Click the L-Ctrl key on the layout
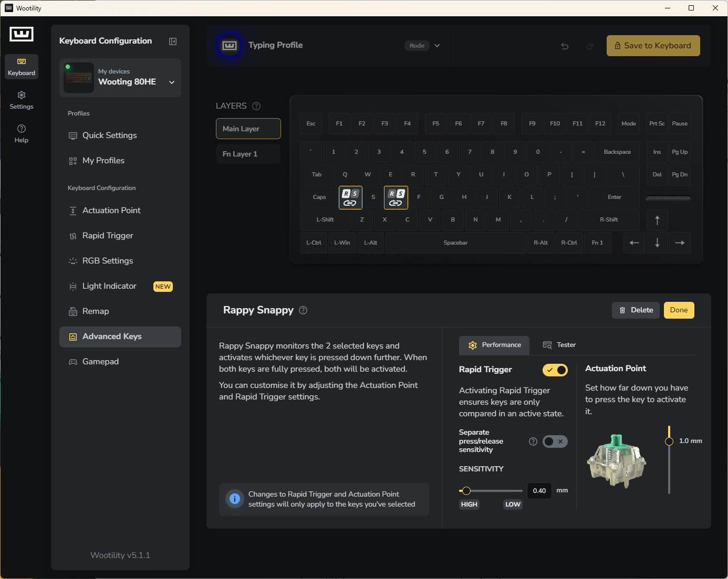Viewport: 728px width, 579px height. [314, 243]
